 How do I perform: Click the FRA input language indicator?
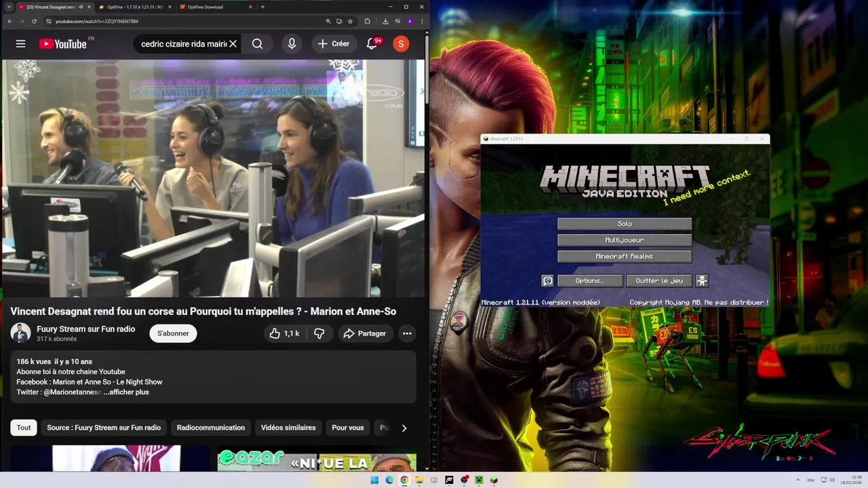(x=811, y=480)
